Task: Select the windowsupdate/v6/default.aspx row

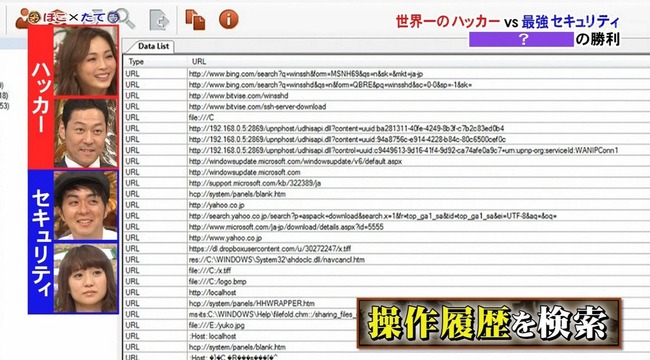Action: [x=387, y=161]
